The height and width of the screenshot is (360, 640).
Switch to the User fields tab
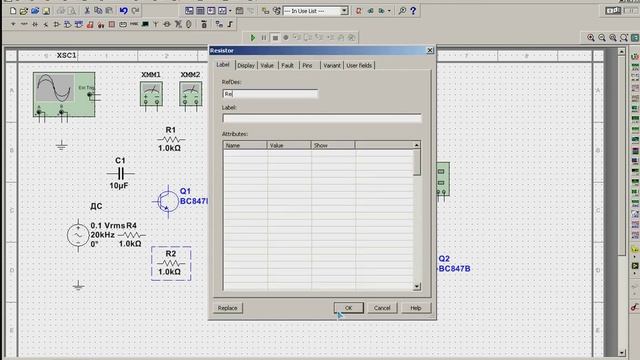[x=359, y=65]
